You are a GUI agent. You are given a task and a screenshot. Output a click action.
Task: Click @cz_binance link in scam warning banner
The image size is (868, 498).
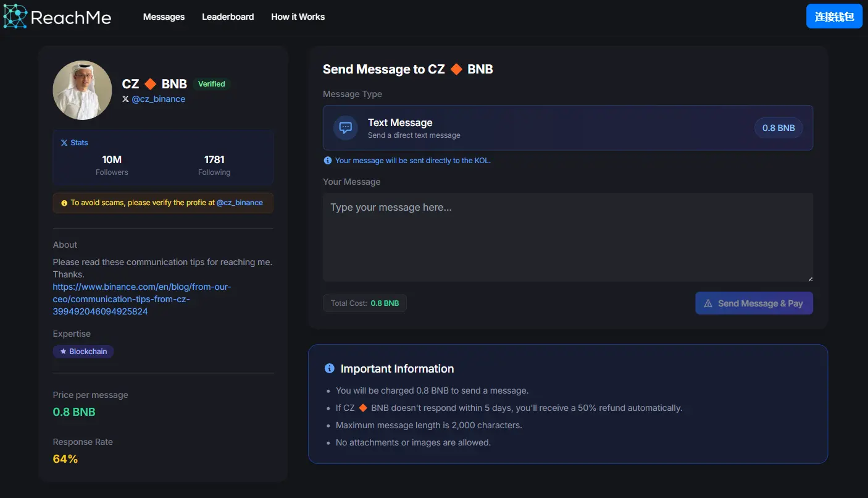(240, 203)
